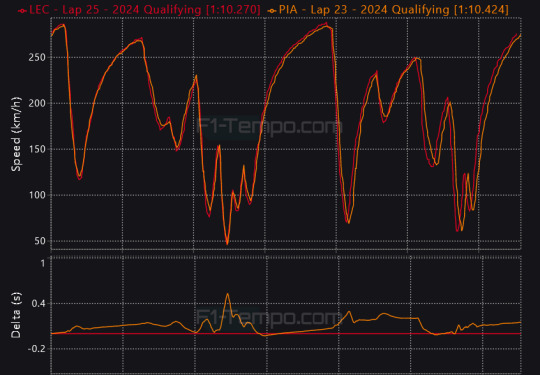The width and height of the screenshot is (540, 375).
Task: Click the Delta (s) axis title
Action: (x=16, y=315)
